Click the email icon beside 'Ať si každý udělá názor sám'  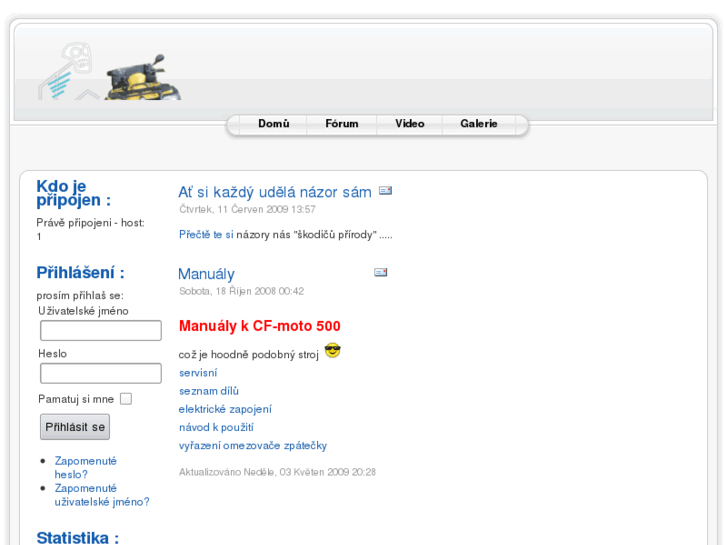[x=385, y=191]
